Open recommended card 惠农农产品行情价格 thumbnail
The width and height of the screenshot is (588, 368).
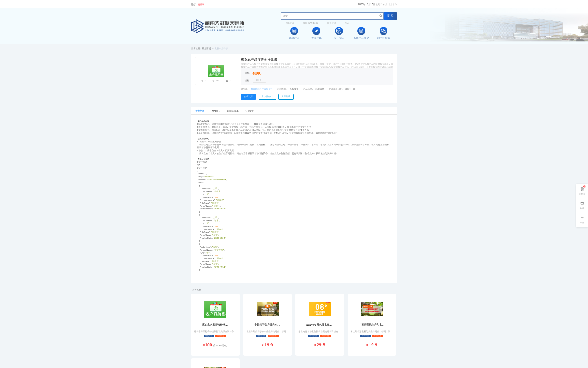point(215,309)
